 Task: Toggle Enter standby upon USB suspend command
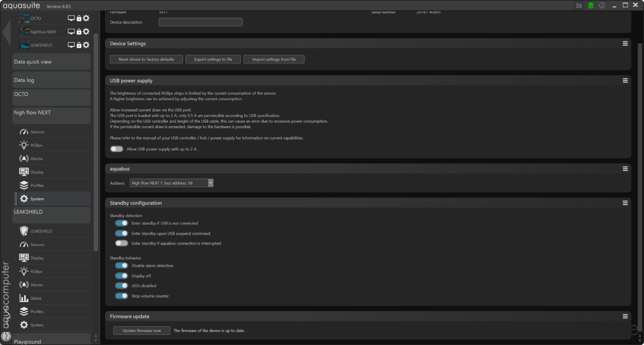coord(121,233)
